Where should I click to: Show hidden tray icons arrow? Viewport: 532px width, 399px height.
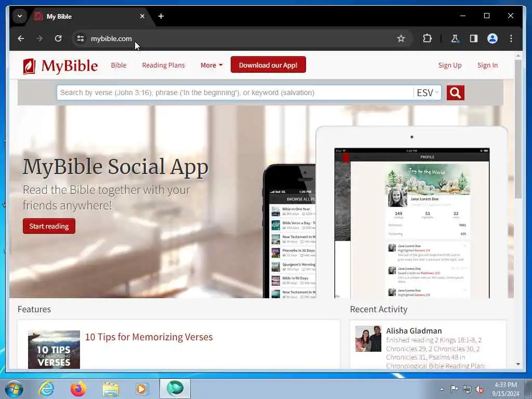pos(442,389)
